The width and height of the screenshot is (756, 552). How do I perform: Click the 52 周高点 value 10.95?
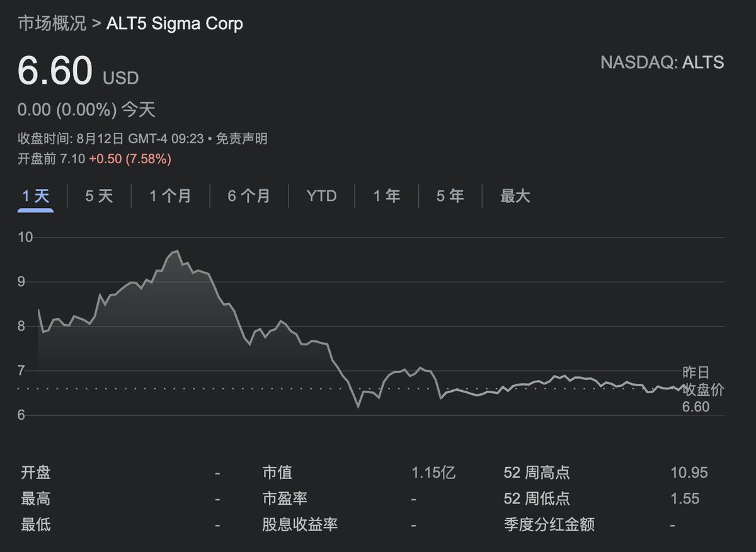point(689,473)
